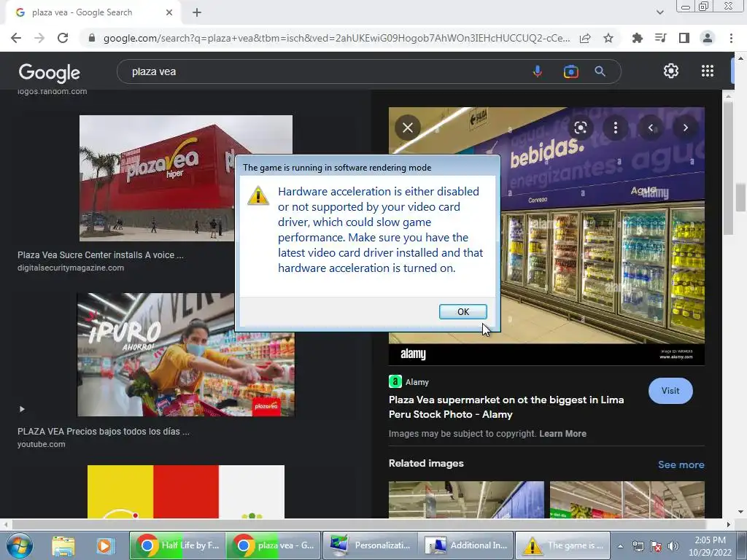This screenshot has width=747, height=560.
Task: Click See more related images
Action: (x=681, y=464)
